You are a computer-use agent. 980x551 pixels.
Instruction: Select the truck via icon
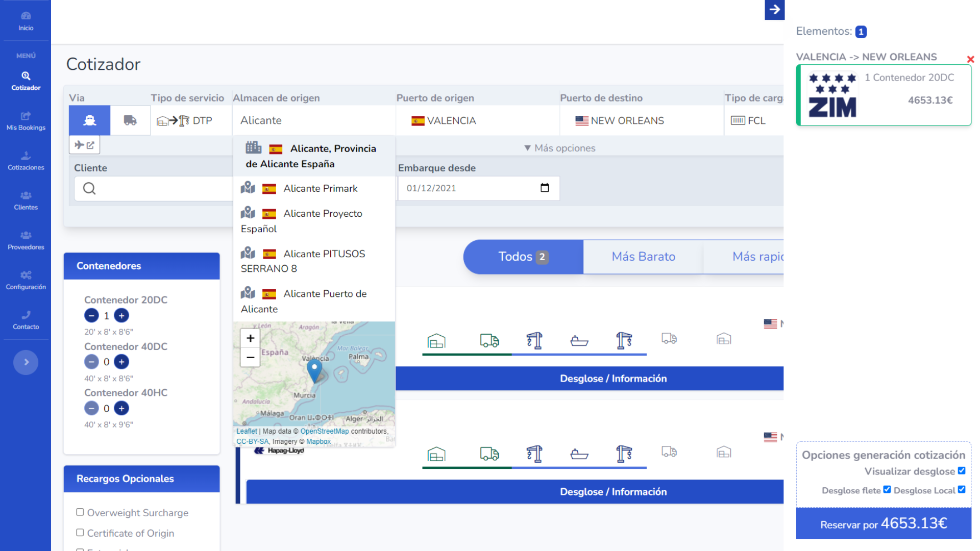130,120
